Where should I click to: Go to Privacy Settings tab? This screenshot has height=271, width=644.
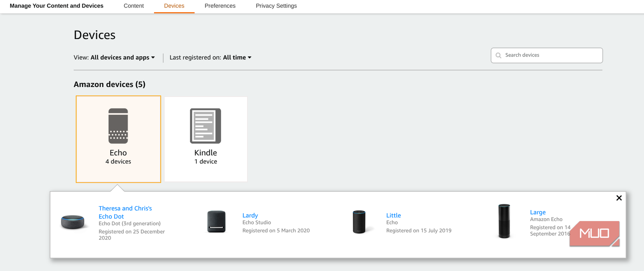click(276, 6)
